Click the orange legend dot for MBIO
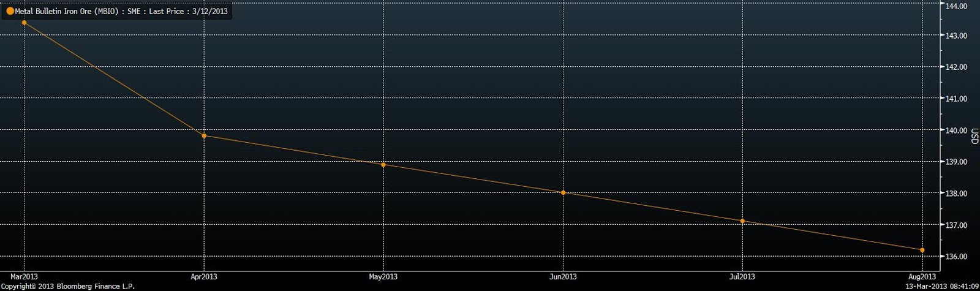The height and width of the screenshot is (291, 980). click(x=10, y=11)
